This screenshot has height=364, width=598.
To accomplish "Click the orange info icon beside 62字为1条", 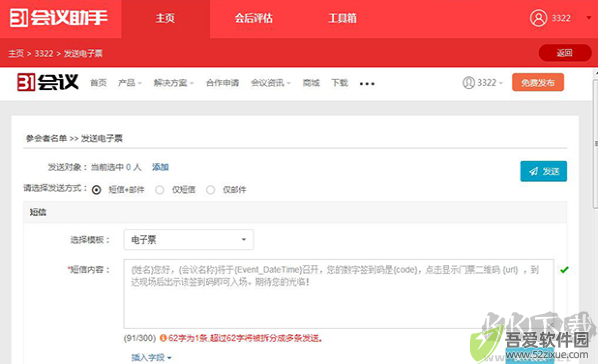I will point(163,338).
